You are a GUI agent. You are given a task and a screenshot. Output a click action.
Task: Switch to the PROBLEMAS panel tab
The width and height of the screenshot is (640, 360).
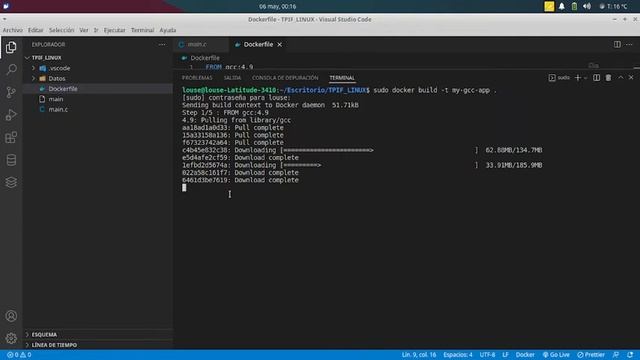click(197, 78)
